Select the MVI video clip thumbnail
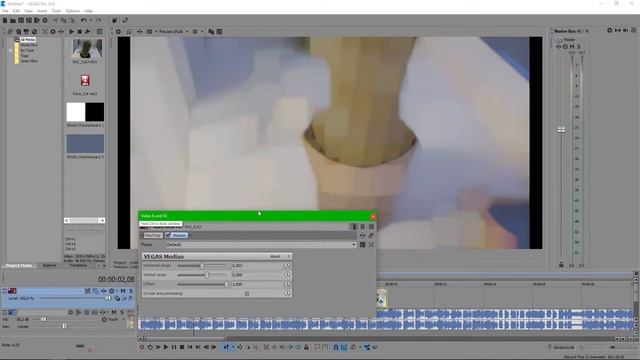This screenshot has height=360, width=640. [x=87, y=49]
